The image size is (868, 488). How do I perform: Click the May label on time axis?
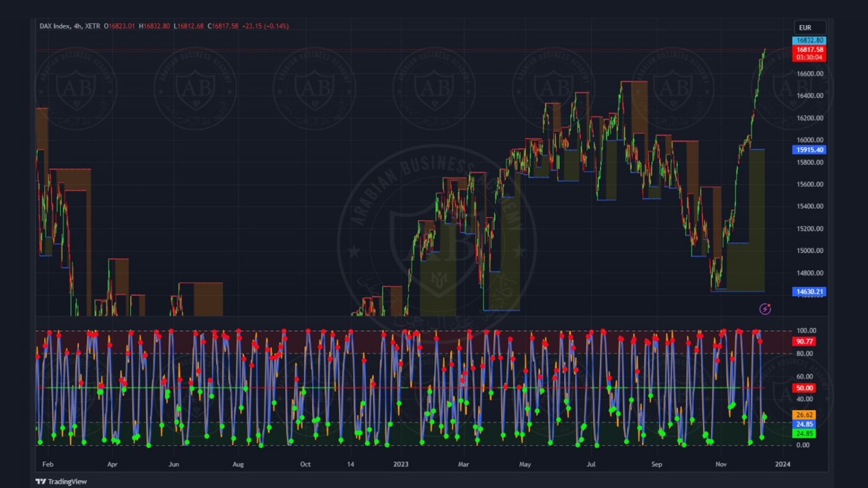click(525, 464)
